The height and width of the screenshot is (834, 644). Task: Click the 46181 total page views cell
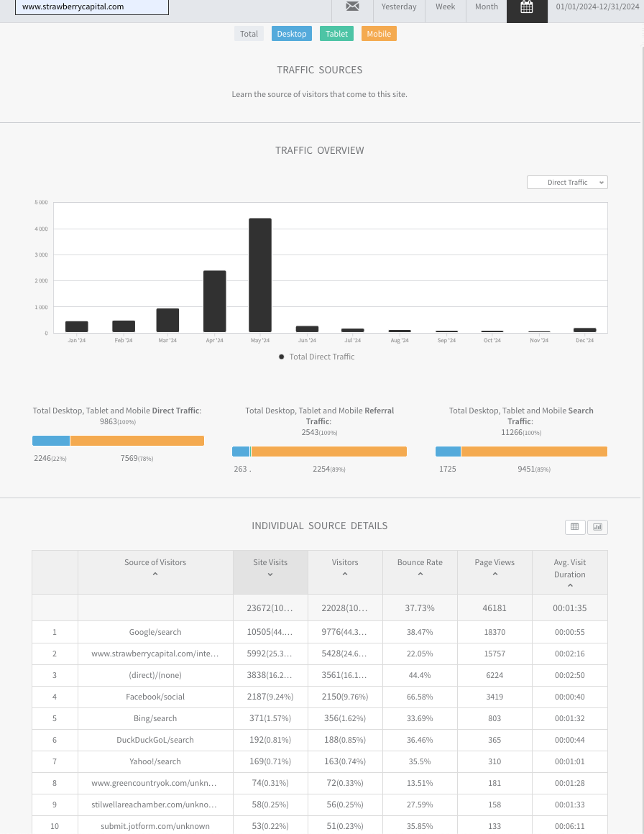[x=494, y=608]
